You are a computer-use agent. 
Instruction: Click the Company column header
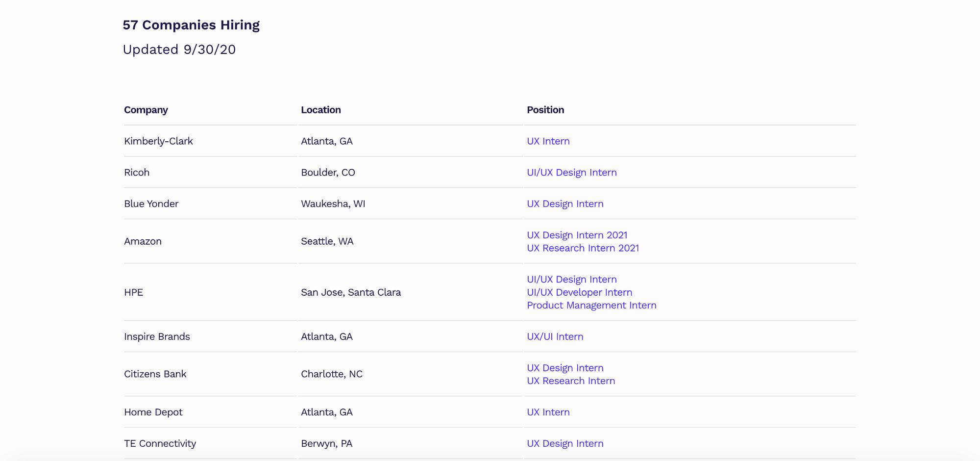146,110
